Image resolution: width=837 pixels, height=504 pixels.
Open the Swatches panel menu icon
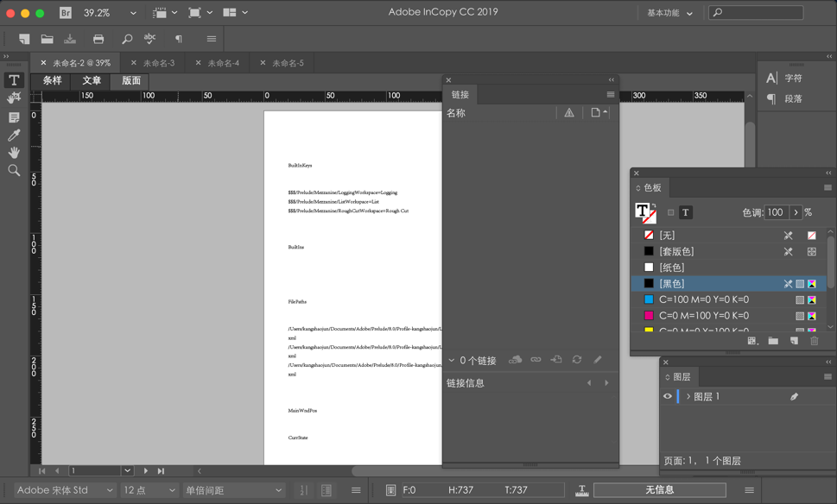827,188
